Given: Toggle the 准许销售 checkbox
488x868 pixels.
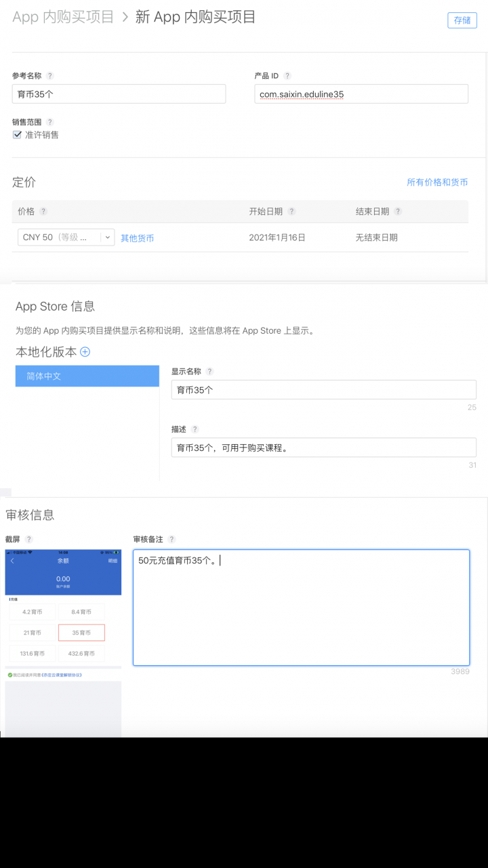Looking at the screenshot, I should (x=18, y=135).
